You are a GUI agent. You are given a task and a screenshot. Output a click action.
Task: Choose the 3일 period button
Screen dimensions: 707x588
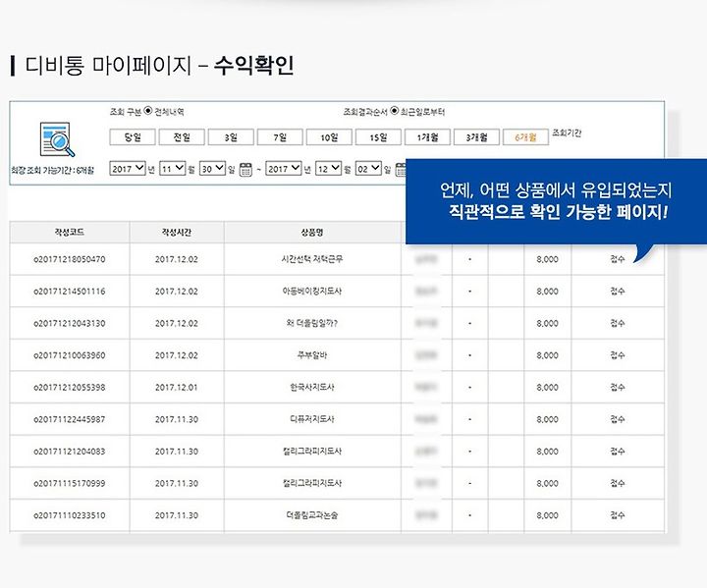pyautogui.click(x=231, y=137)
